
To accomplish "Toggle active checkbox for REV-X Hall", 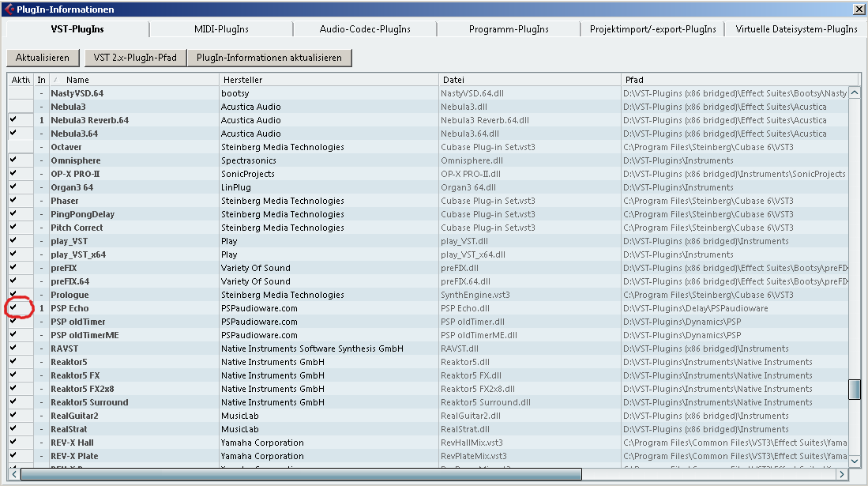I will pos(13,442).
